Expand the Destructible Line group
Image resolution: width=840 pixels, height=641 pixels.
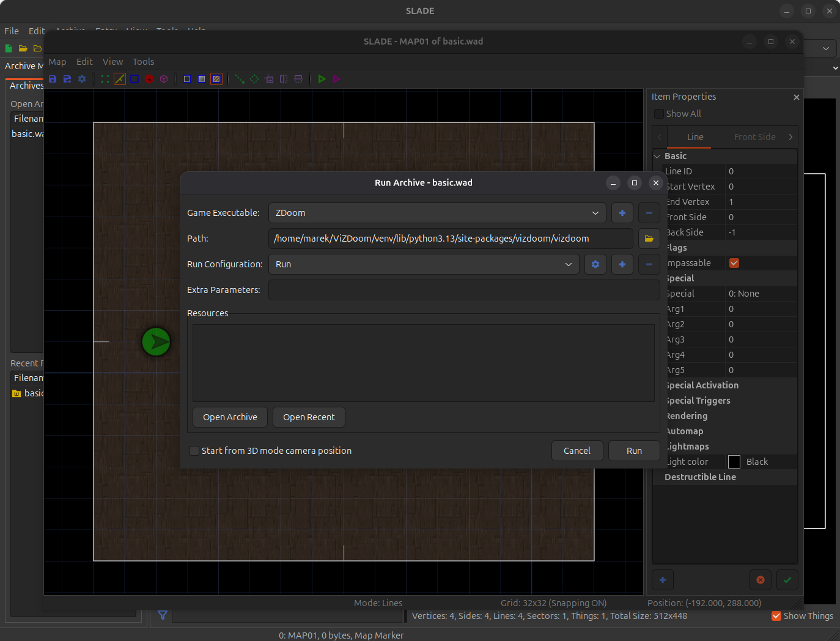click(700, 477)
